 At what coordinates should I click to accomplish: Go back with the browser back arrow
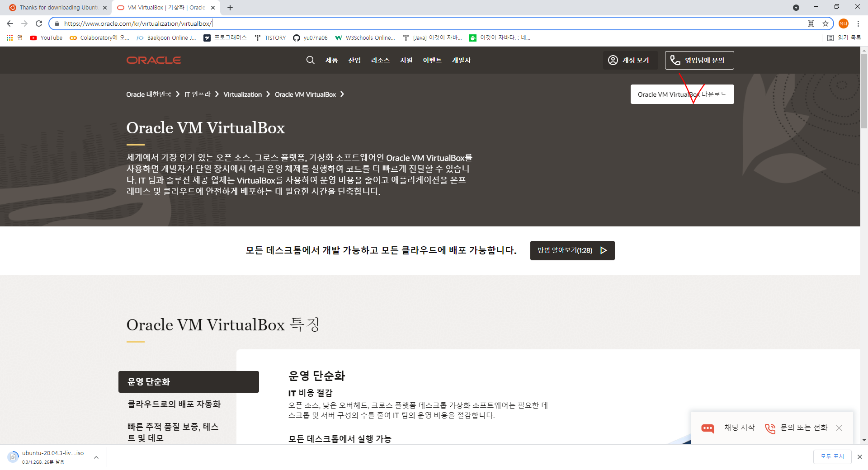[x=10, y=23]
